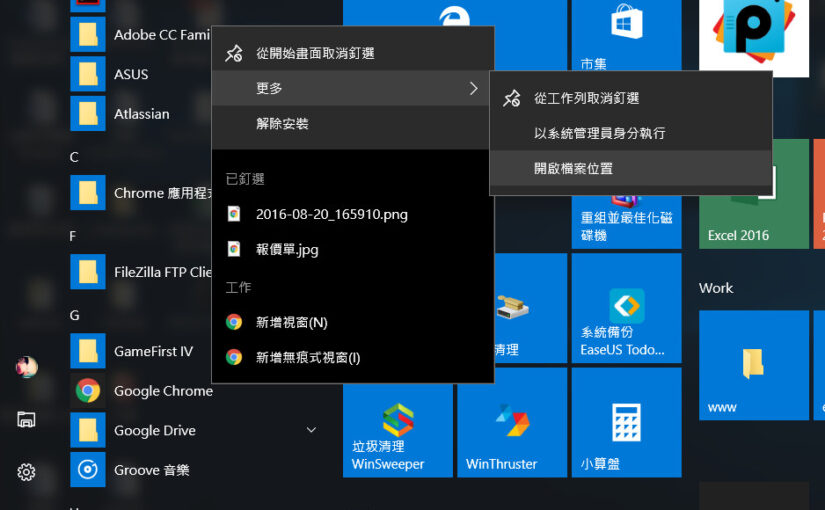Launch the WinSweeper 垃圾清理 tile
The image size is (825, 510).
tap(398, 431)
